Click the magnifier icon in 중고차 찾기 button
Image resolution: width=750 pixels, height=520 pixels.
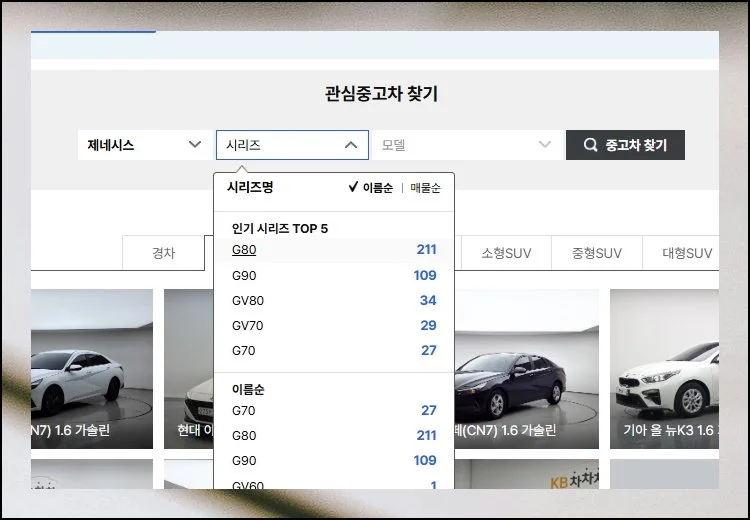591,145
